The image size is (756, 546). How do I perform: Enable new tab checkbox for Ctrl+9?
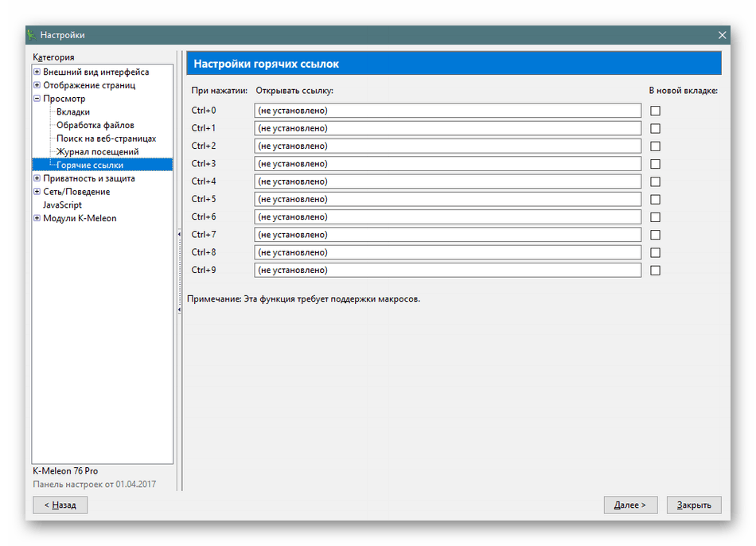pos(655,271)
